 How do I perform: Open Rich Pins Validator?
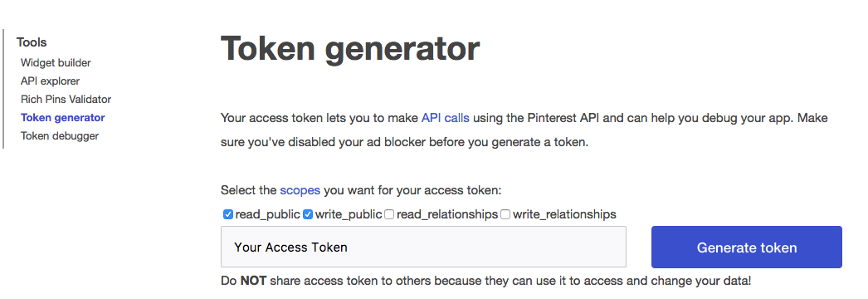coord(66,100)
